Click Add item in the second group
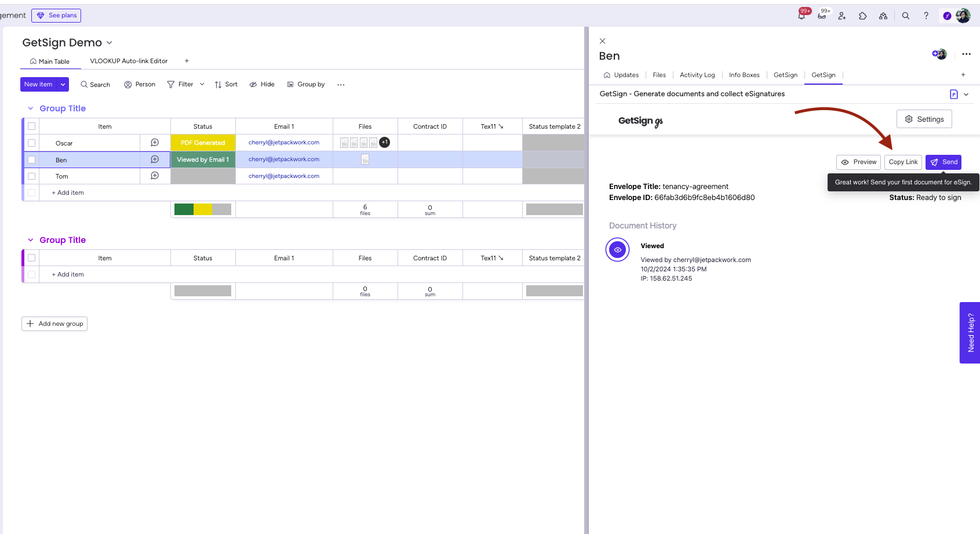The height and width of the screenshot is (534, 980). [x=68, y=274]
